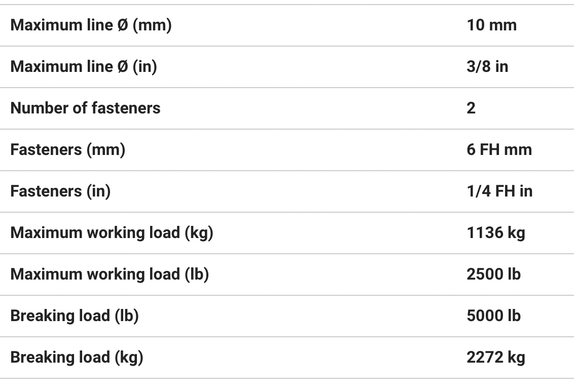Select the number of fasteners value 2
The image size is (574, 392).
click(x=471, y=108)
